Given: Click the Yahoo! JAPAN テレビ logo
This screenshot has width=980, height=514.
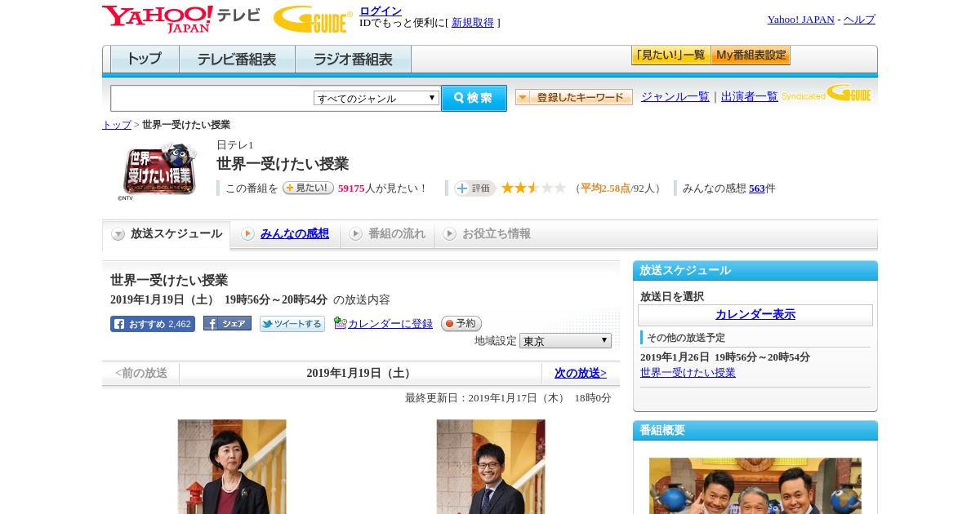Looking at the screenshot, I should click(x=181, y=19).
